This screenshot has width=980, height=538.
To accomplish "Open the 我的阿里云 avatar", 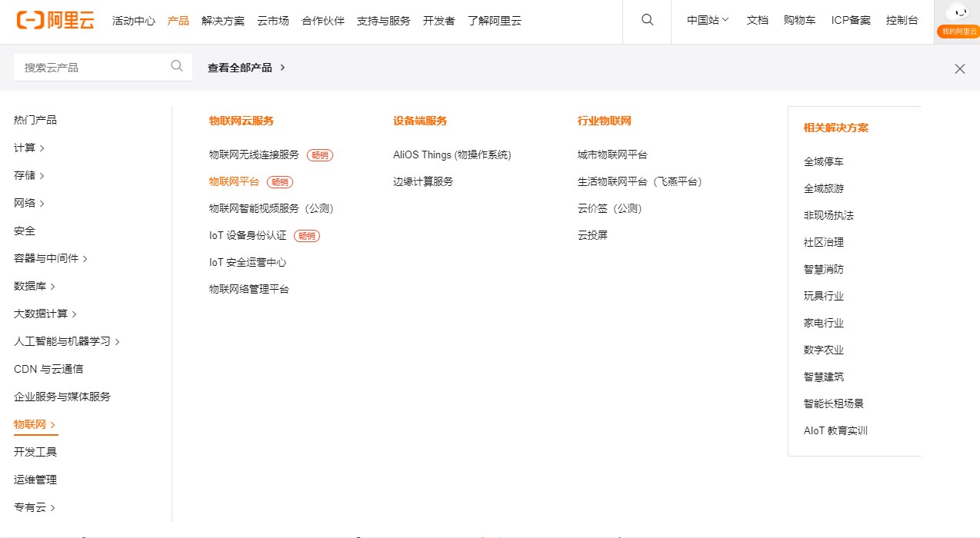I will point(957,21).
